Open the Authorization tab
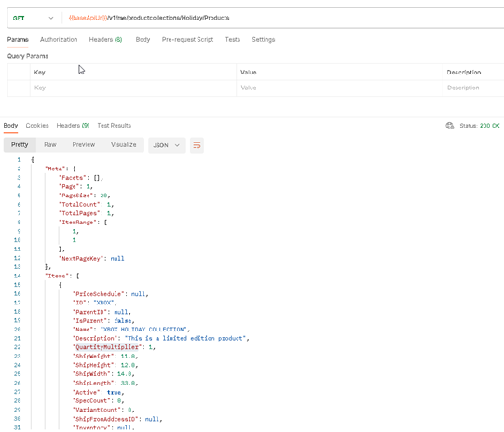 tap(59, 39)
